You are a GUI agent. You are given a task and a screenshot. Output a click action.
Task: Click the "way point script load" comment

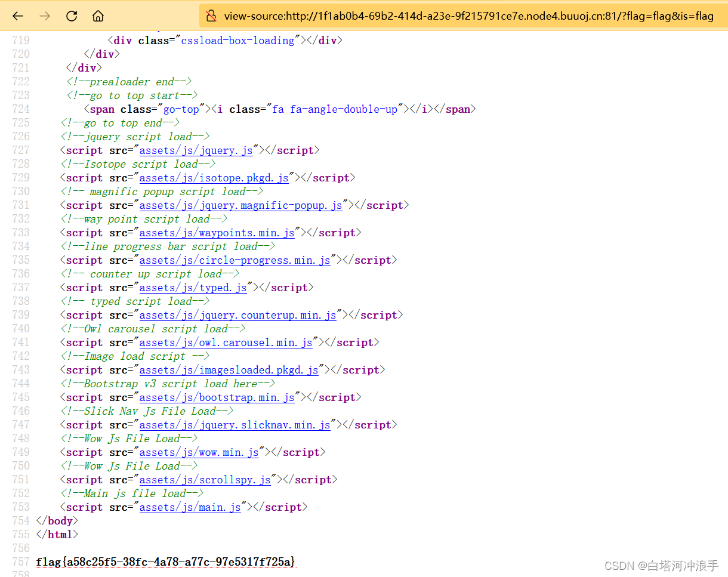[144, 219]
